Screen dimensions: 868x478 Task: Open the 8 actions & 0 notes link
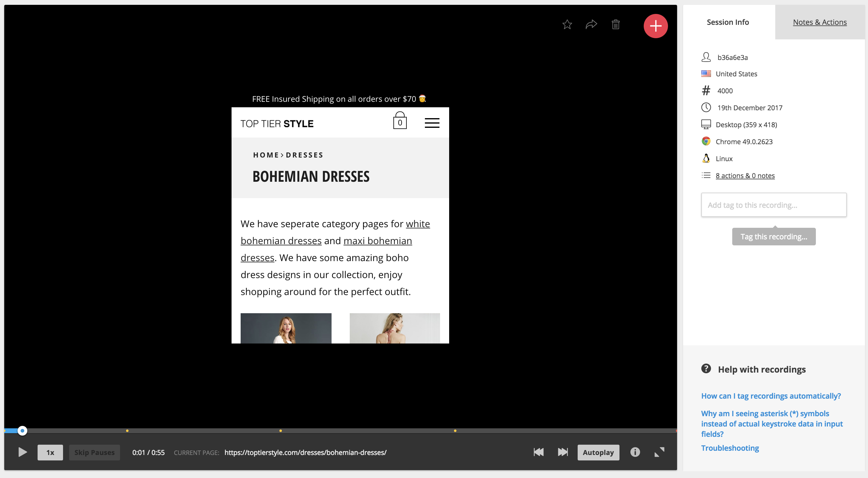[x=745, y=175]
